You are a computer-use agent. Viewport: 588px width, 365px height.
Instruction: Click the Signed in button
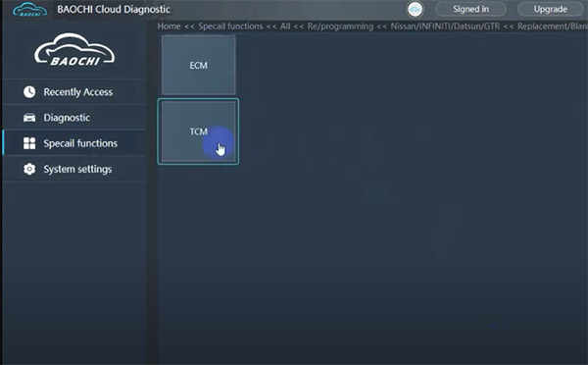click(x=470, y=9)
